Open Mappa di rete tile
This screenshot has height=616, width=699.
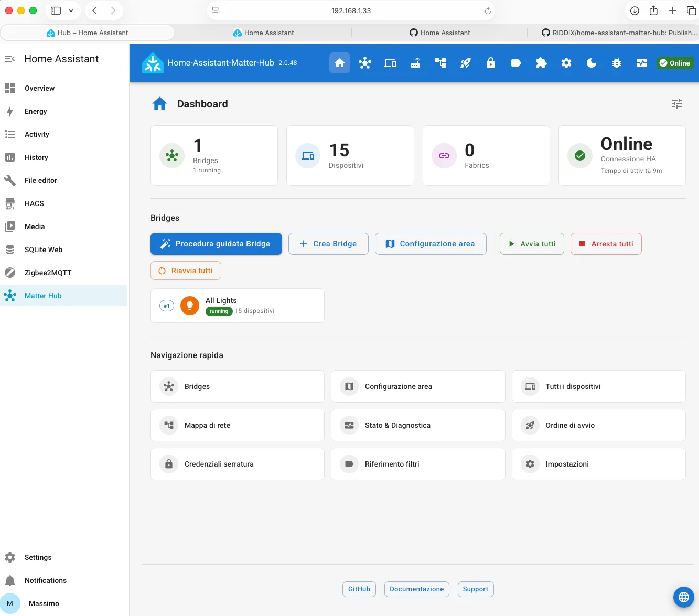tap(238, 425)
